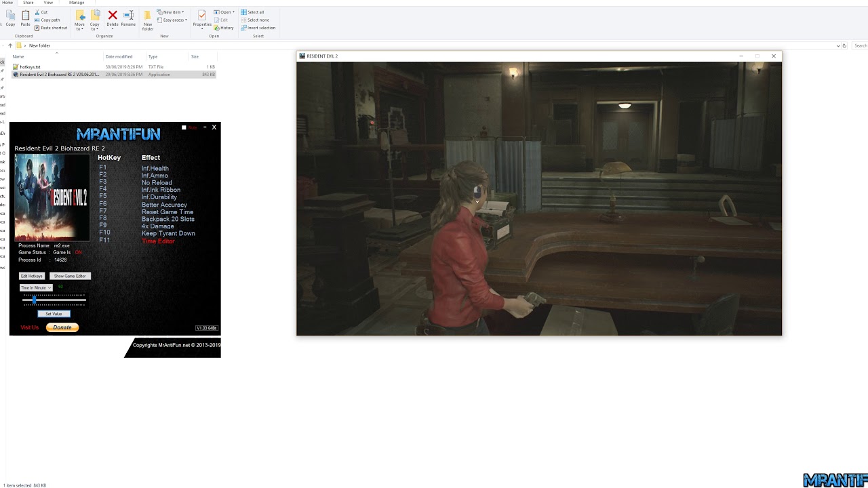Screen dimensions: 868x488
Task: Select the Keep Tyrant Down effect
Action: pos(168,233)
